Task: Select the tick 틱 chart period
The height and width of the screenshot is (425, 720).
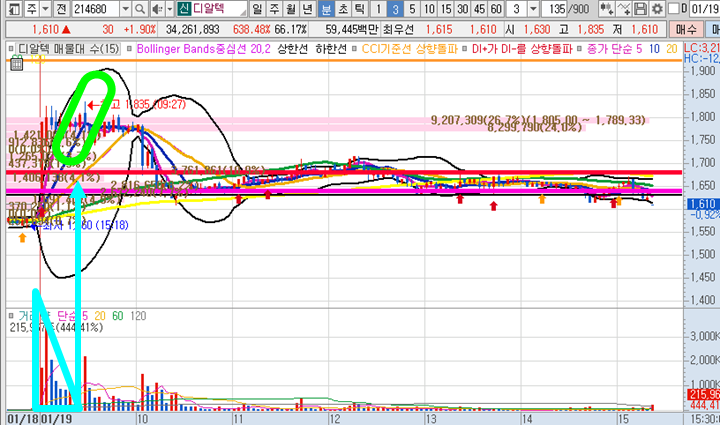Action: pos(359,9)
